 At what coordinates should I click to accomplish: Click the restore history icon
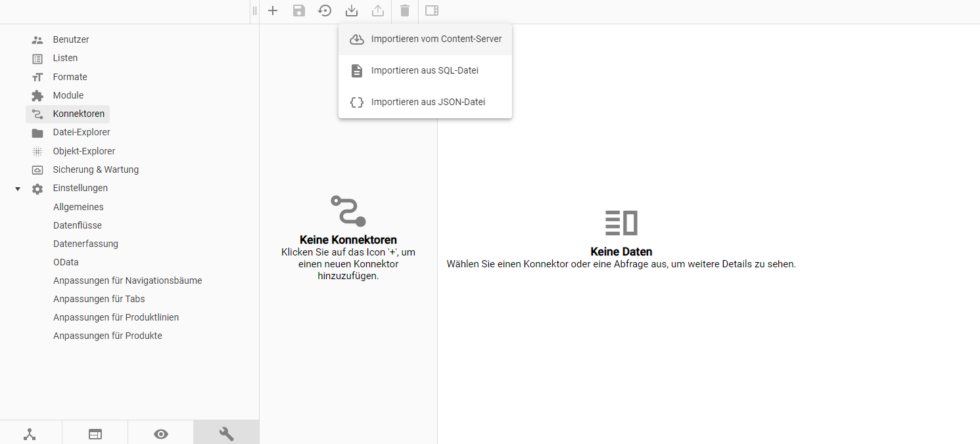325,11
